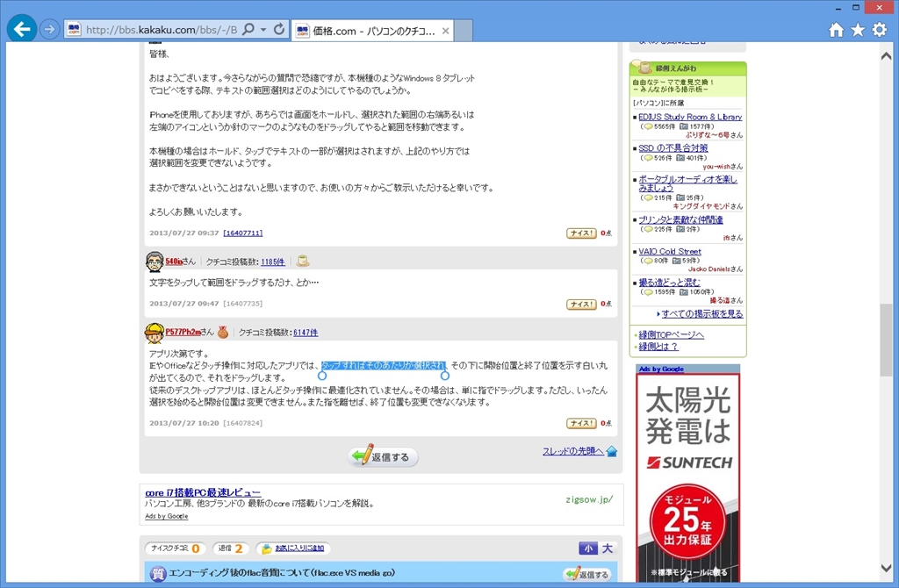Click the badge icon next to 1185件

[303, 262]
